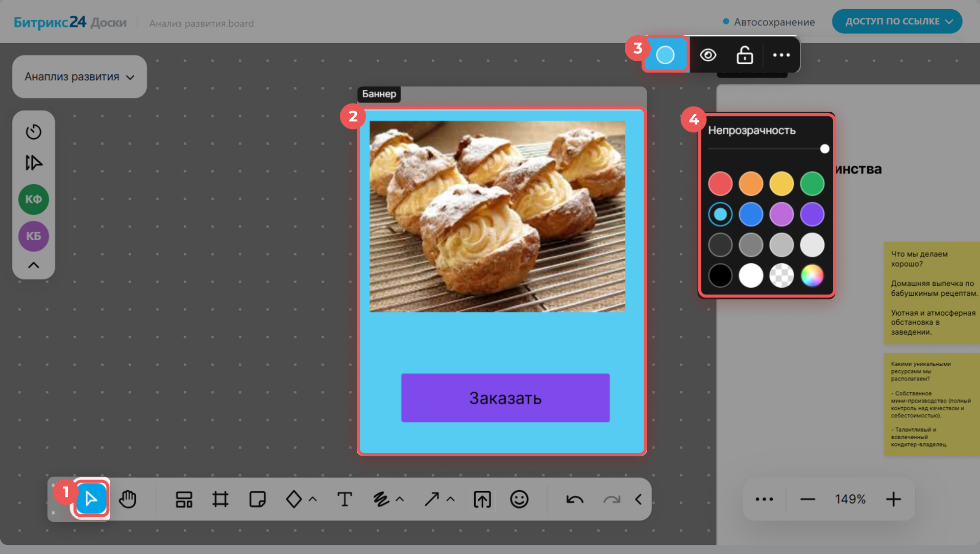Image resolution: width=980 pixels, height=554 pixels.
Task: Select the text tool
Action: pos(345,499)
